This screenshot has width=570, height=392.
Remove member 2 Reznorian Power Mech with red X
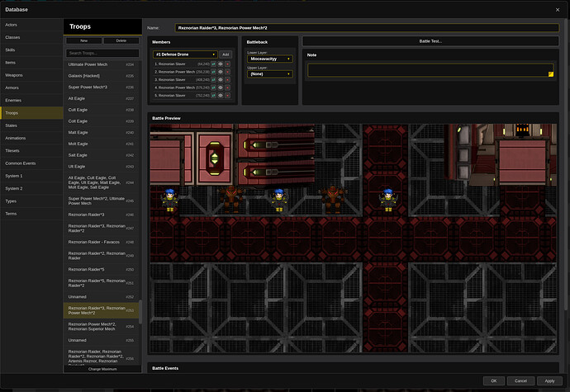tap(227, 72)
